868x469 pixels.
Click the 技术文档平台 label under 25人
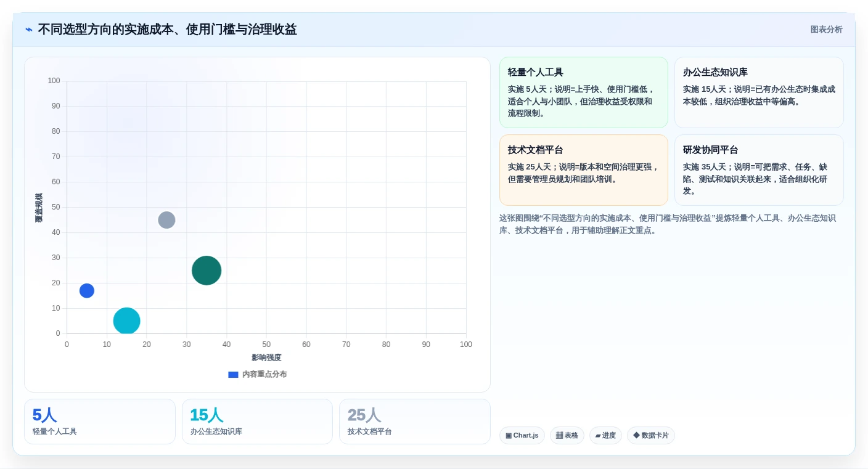coord(370,432)
